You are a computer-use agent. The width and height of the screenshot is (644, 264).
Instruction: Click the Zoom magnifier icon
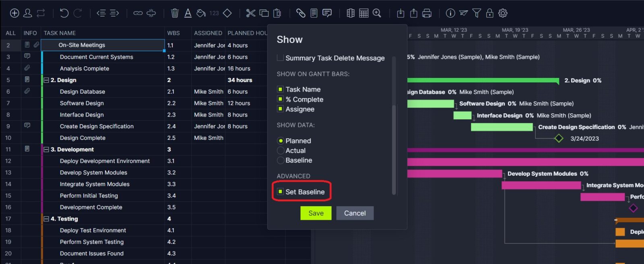pos(377,13)
